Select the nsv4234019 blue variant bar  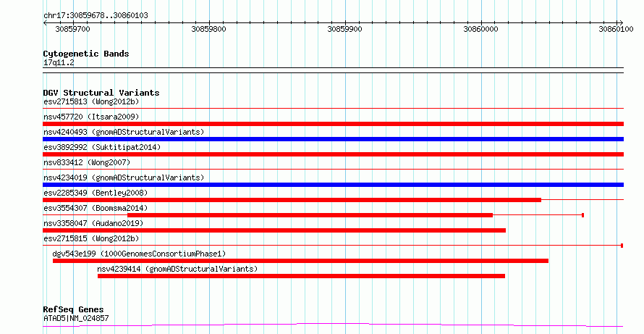pos(333,185)
